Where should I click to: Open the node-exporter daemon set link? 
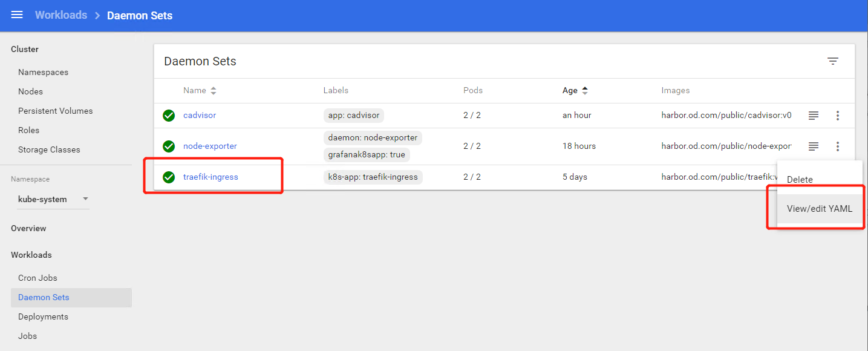[210, 146]
